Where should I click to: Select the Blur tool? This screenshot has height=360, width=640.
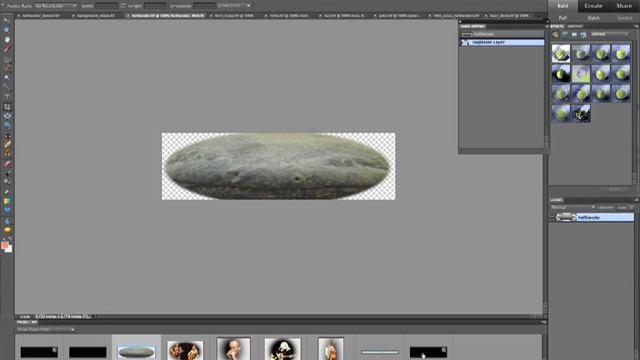7,222
